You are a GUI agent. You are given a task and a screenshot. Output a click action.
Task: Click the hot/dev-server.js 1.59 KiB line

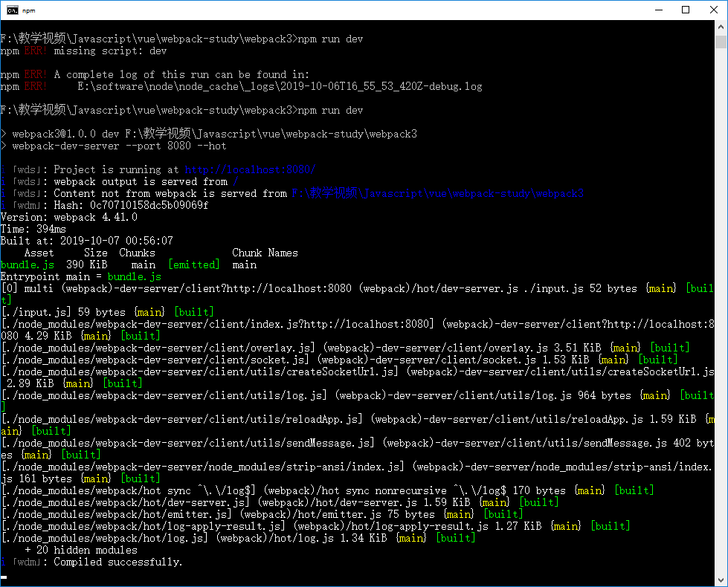click(280, 502)
